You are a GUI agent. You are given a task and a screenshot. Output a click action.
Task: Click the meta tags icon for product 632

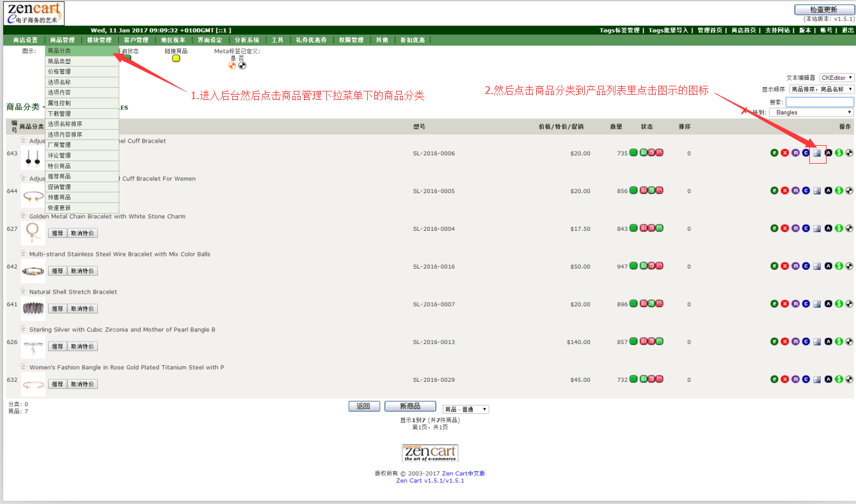[x=849, y=379]
